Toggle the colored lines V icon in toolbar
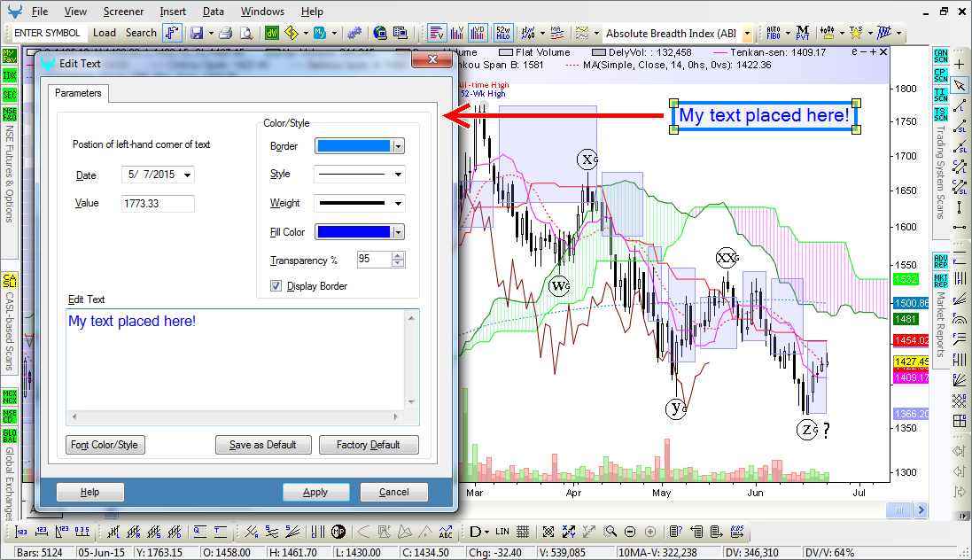Image resolution: width=972 pixels, height=560 pixels. 437,33
